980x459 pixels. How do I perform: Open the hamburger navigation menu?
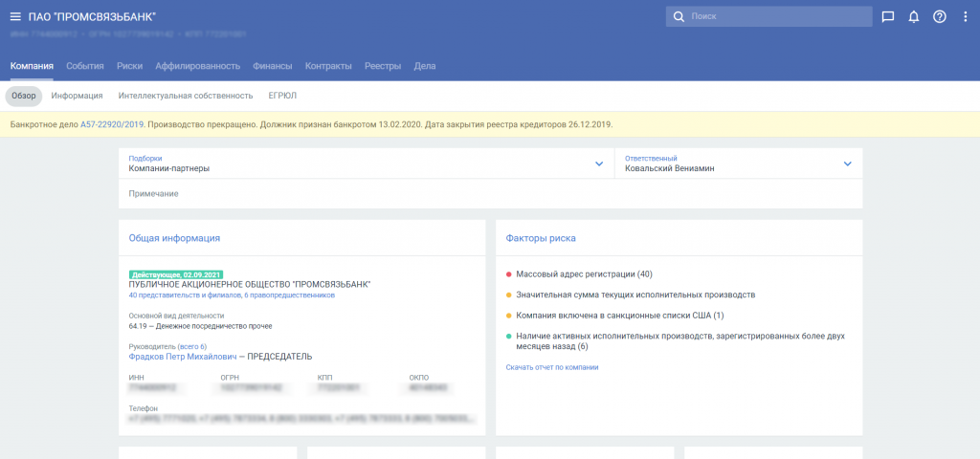15,17
